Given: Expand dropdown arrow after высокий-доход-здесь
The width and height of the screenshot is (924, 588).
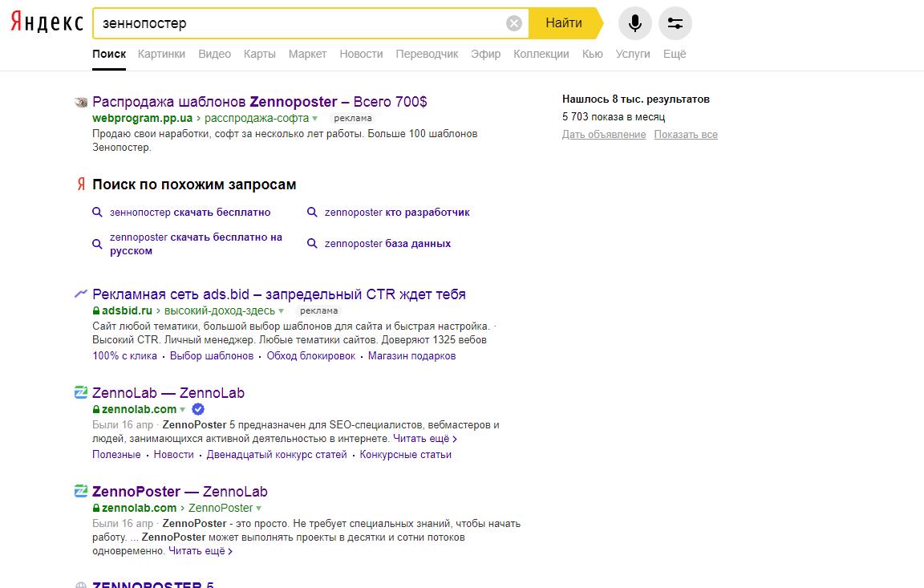Looking at the screenshot, I should [281, 311].
